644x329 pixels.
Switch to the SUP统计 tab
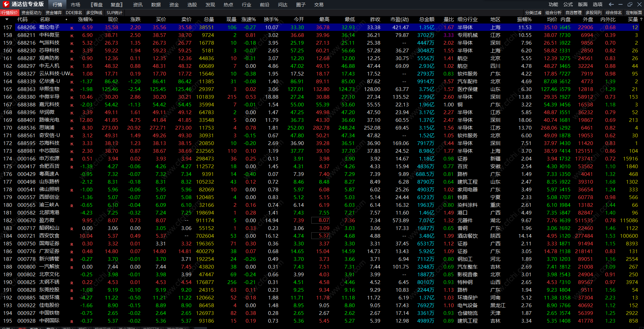[115, 13]
